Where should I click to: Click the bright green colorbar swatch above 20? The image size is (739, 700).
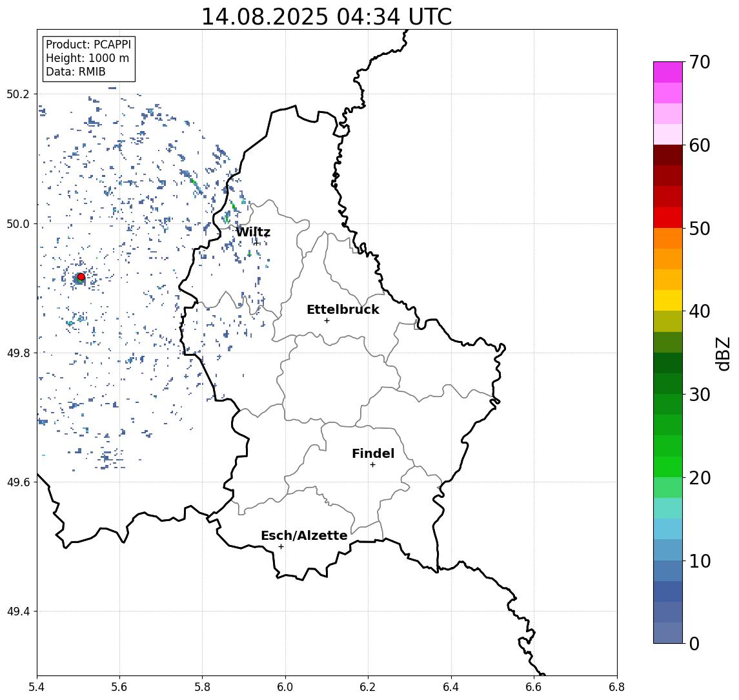668,466
